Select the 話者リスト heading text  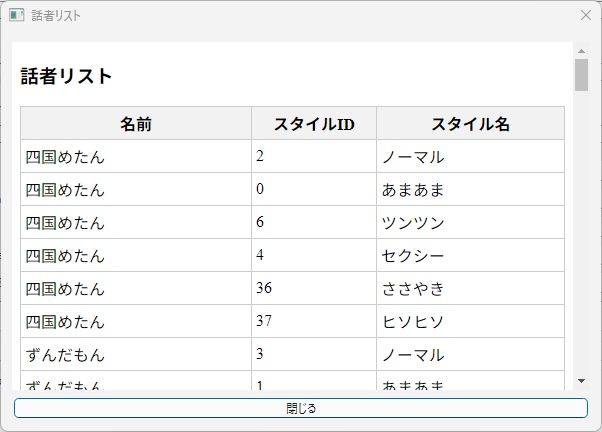point(66,76)
